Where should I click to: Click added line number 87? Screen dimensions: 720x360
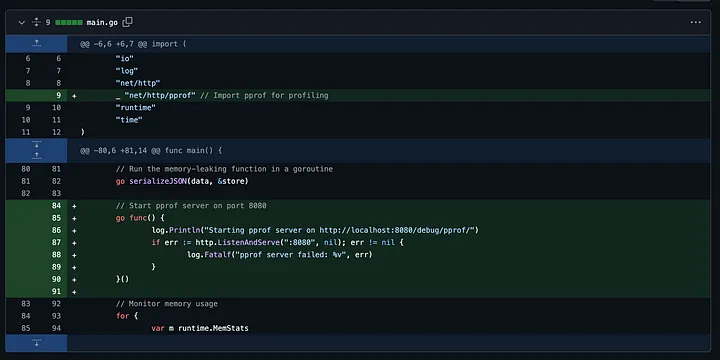[x=56, y=242]
